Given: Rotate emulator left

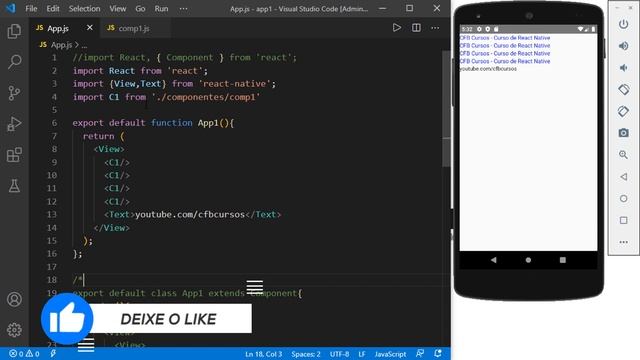Looking at the screenshot, I should (623, 89).
